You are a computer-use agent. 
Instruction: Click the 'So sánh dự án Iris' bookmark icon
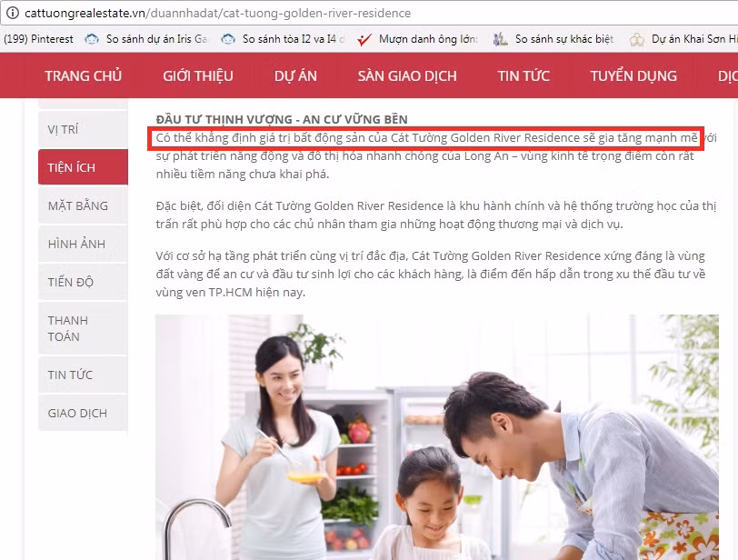coord(92,39)
